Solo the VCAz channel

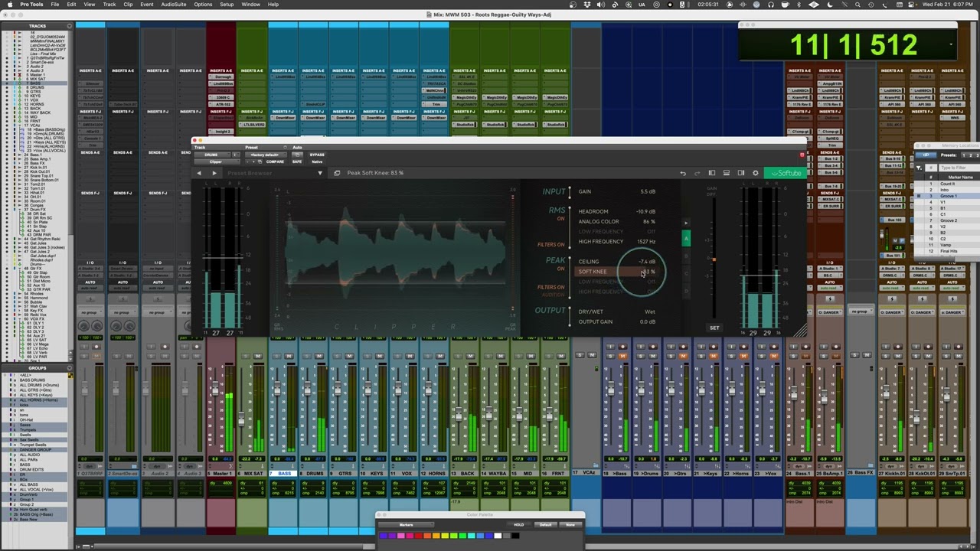pyautogui.click(x=580, y=355)
